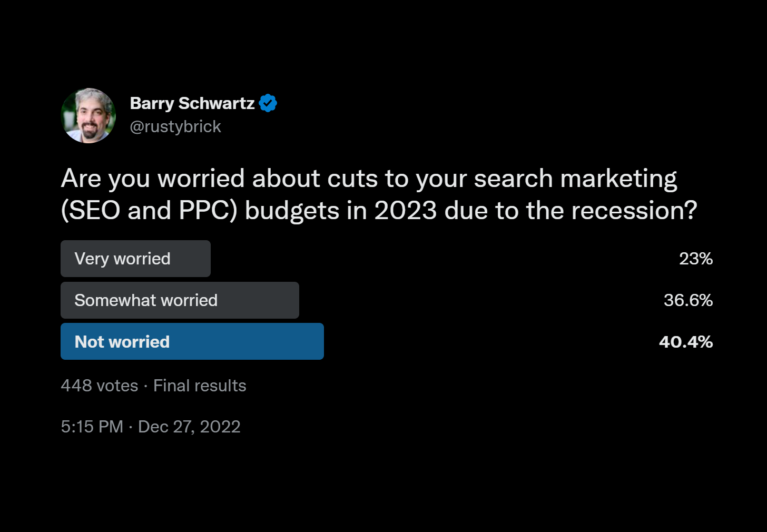This screenshot has height=532, width=767.
Task: Click the bold 40.4% poll result
Action: (x=686, y=342)
